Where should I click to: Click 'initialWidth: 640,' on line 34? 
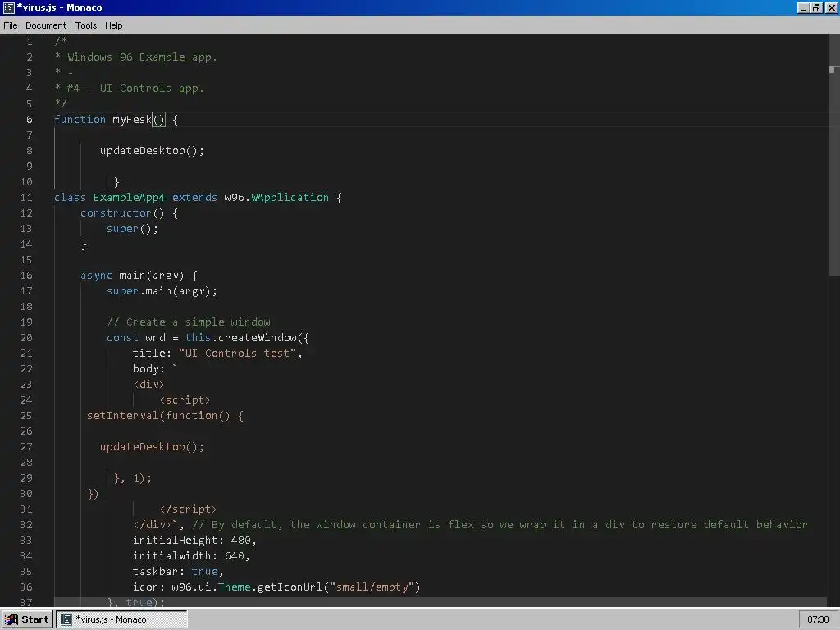coord(191,555)
